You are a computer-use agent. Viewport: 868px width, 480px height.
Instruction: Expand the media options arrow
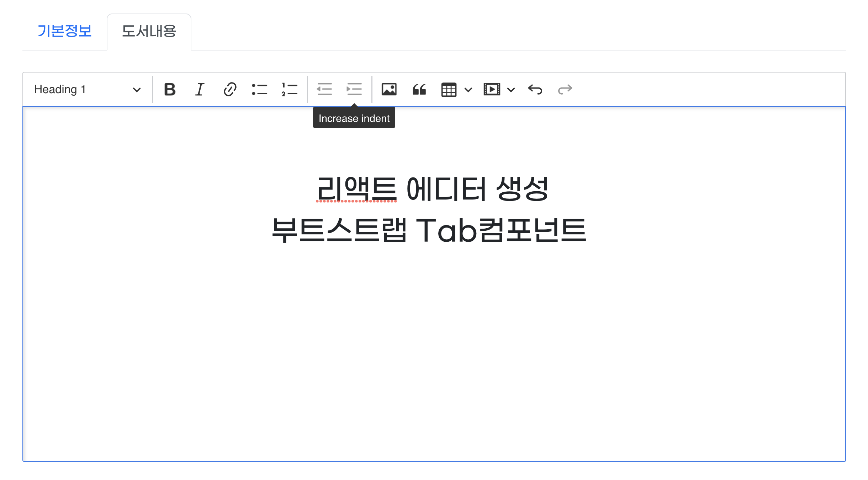(511, 90)
